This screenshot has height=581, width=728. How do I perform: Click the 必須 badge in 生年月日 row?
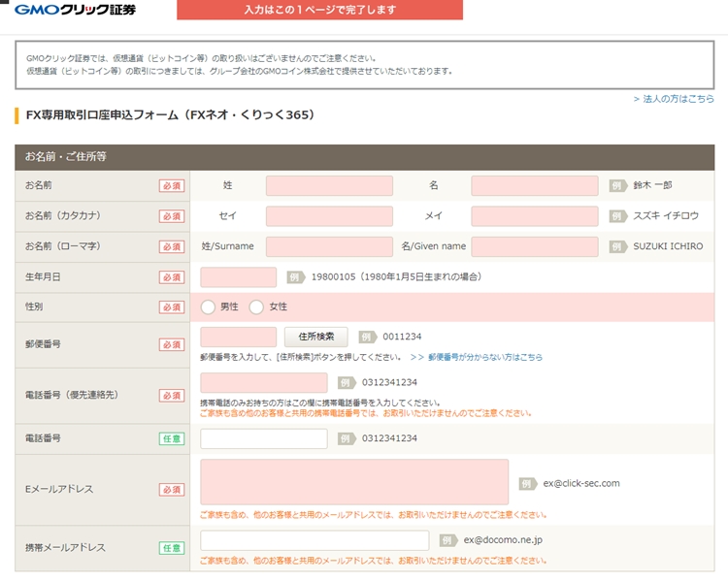click(x=172, y=277)
